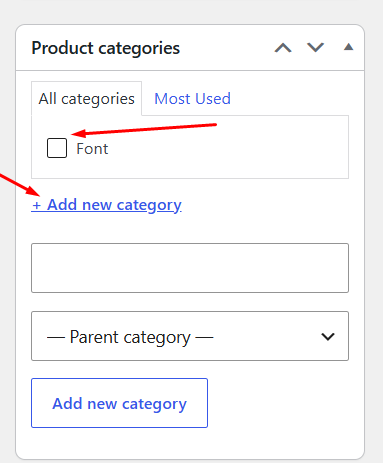The image size is (383, 463).
Task: Focus the new category name field
Action: click(x=190, y=268)
